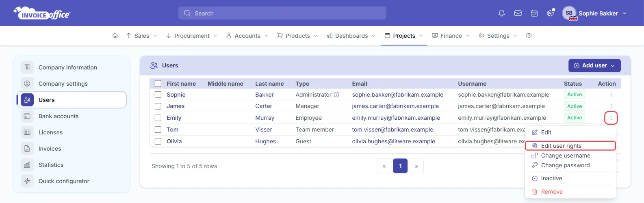The height and width of the screenshot is (203, 644).
Task: Choose Remove from the action menu
Action: coord(570,192)
